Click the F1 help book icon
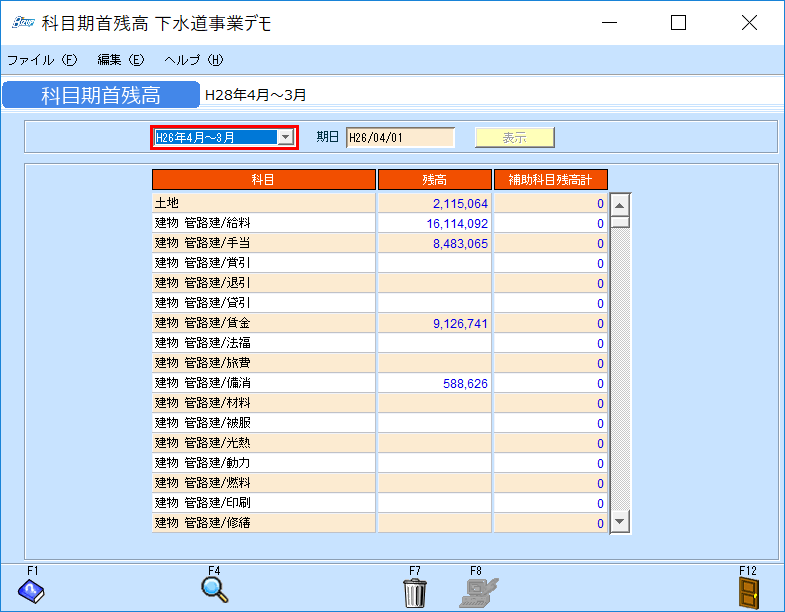 tap(31, 591)
